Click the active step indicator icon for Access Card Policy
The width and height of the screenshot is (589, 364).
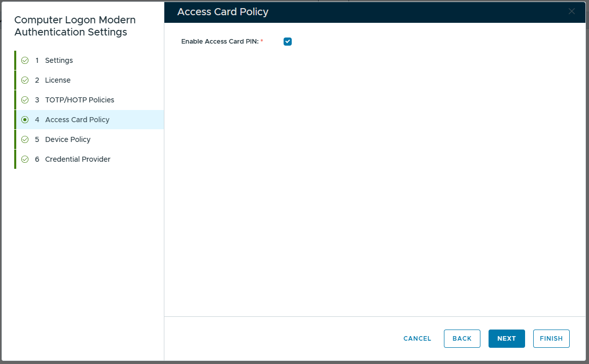[25, 120]
